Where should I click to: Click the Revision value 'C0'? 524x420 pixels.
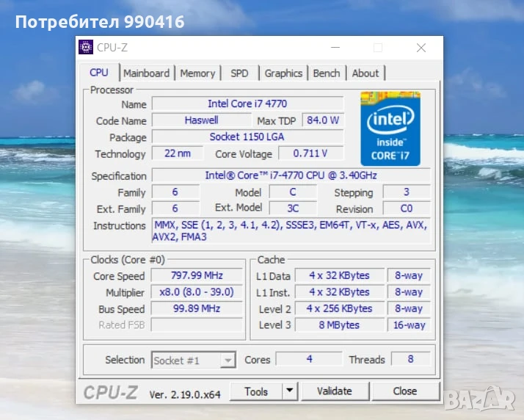pos(407,209)
